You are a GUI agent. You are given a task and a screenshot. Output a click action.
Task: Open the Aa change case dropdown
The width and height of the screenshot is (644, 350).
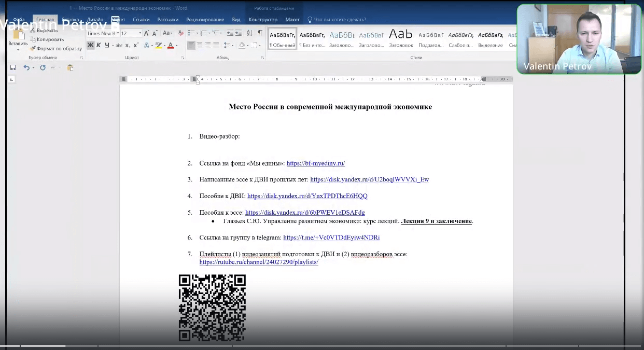(167, 33)
